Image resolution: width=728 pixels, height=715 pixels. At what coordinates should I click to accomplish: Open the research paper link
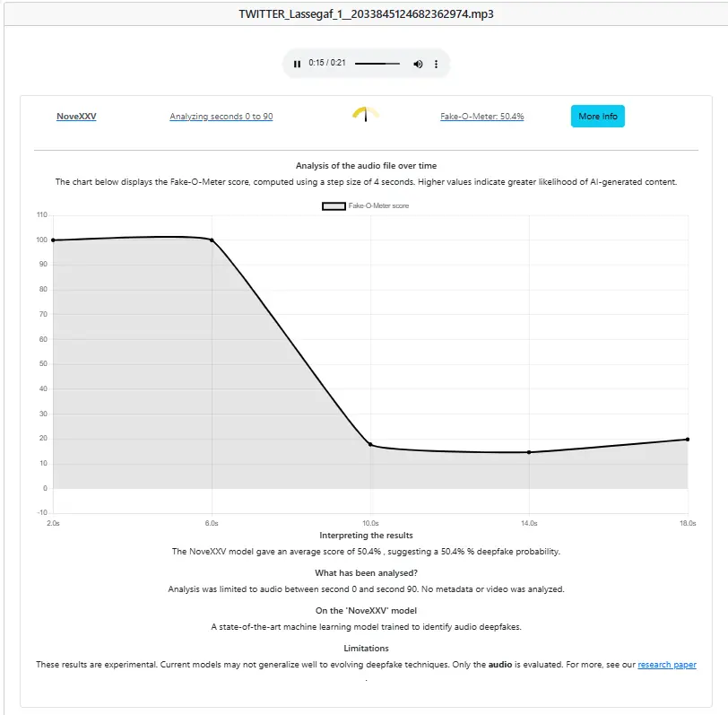pos(667,665)
